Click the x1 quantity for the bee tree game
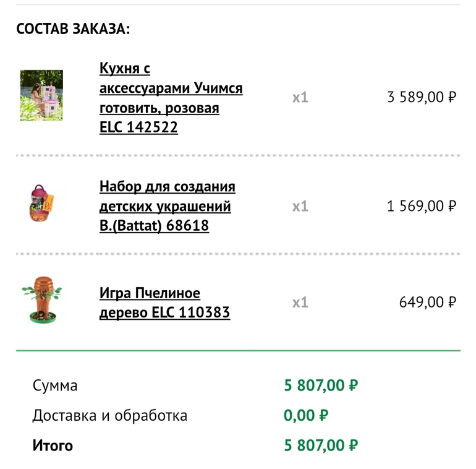This screenshot has width=476, height=469. (x=300, y=303)
